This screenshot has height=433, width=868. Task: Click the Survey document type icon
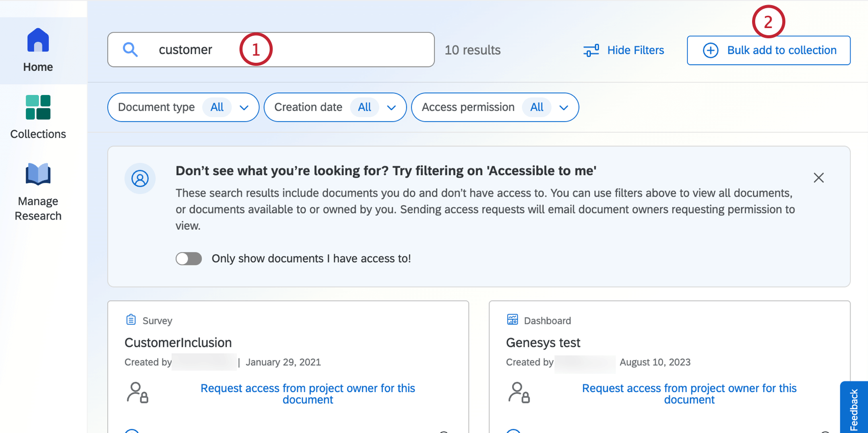pos(131,320)
